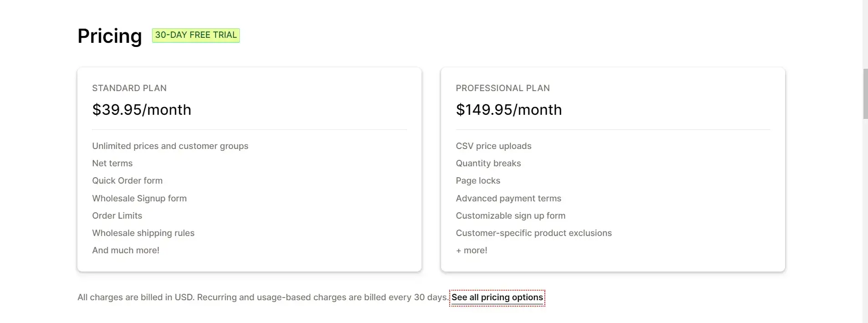Click the 30-DAY FREE TRIAL badge
This screenshot has height=323, width=868.
(x=196, y=35)
